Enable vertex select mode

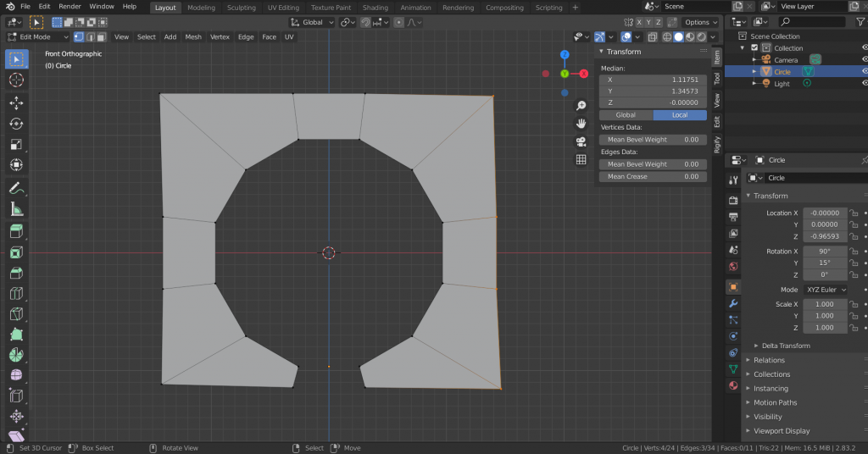[x=79, y=37]
